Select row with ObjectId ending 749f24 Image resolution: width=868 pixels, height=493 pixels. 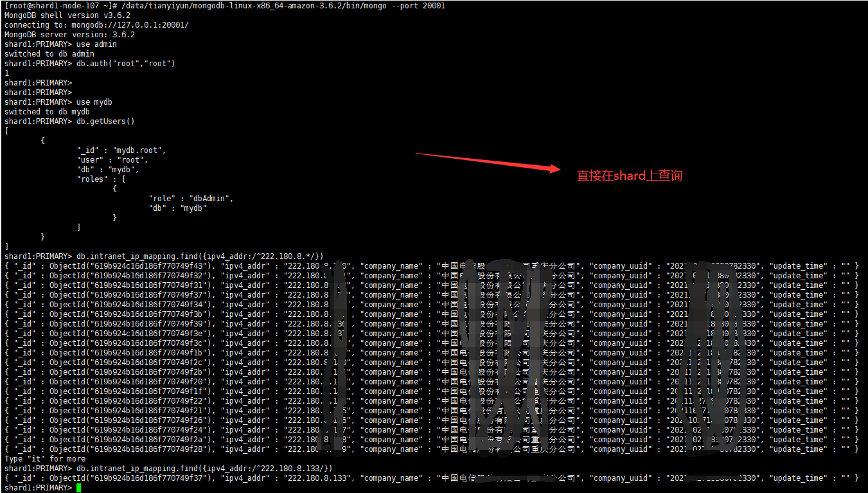[431, 430]
